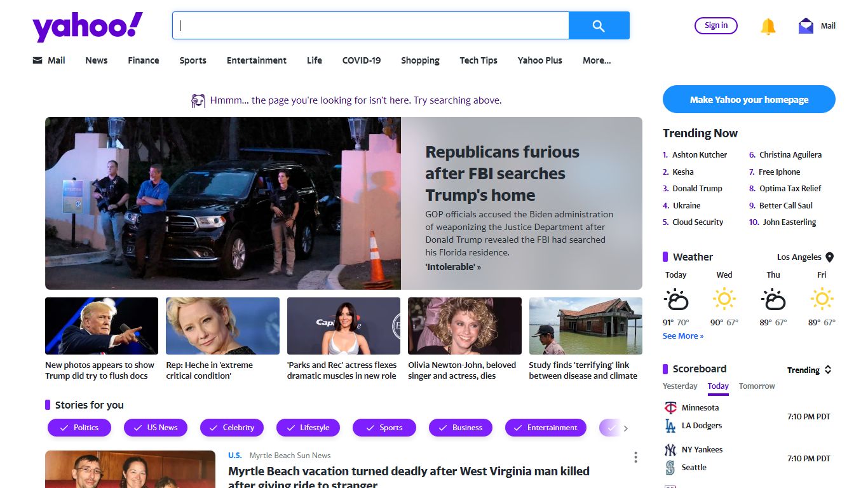Image resolution: width=868 pixels, height=488 pixels.
Task: Open Entertainment in the navigation bar
Action: [257, 60]
